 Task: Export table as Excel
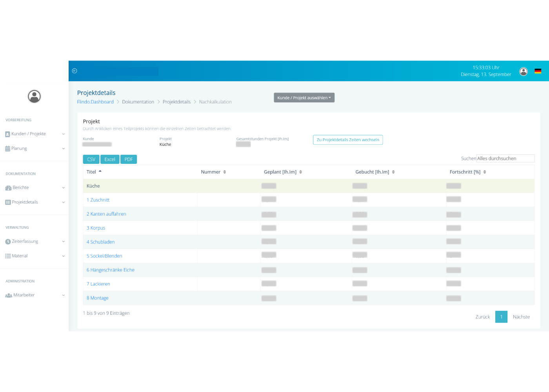(x=110, y=160)
